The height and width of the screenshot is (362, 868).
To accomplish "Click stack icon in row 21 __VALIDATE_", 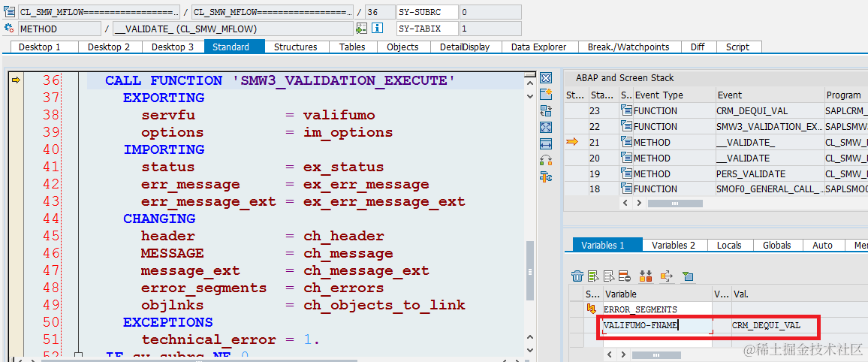I will (x=626, y=142).
